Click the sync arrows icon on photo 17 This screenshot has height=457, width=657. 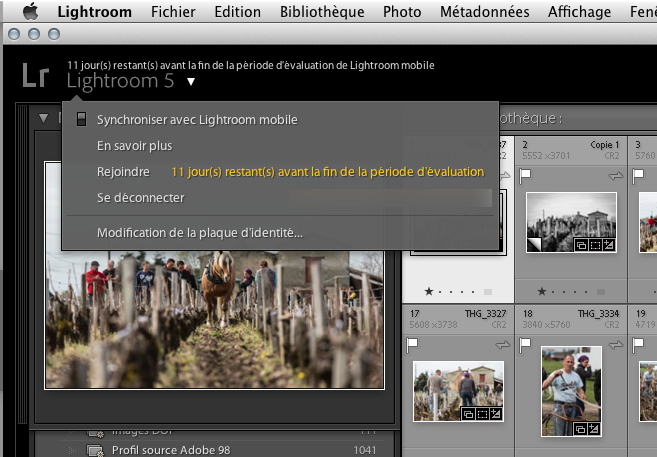tap(503, 345)
